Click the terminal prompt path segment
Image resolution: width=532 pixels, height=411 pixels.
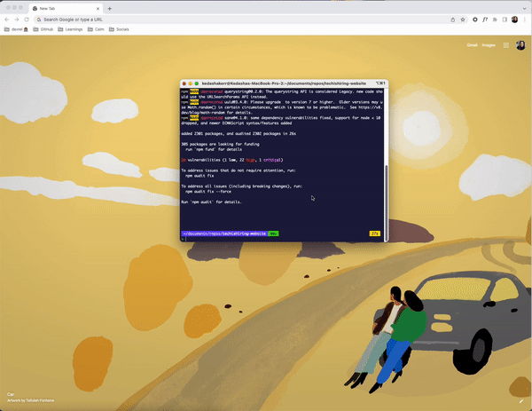tap(224, 233)
